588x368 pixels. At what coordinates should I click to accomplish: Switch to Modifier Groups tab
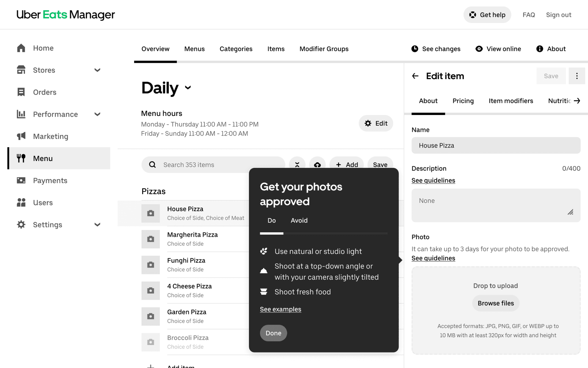click(324, 49)
